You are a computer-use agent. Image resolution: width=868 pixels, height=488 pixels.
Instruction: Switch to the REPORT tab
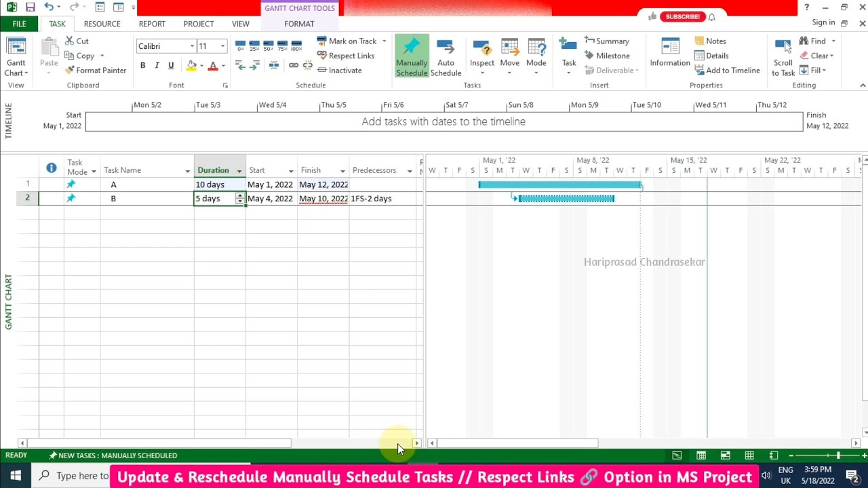pyautogui.click(x=152, y=24)
